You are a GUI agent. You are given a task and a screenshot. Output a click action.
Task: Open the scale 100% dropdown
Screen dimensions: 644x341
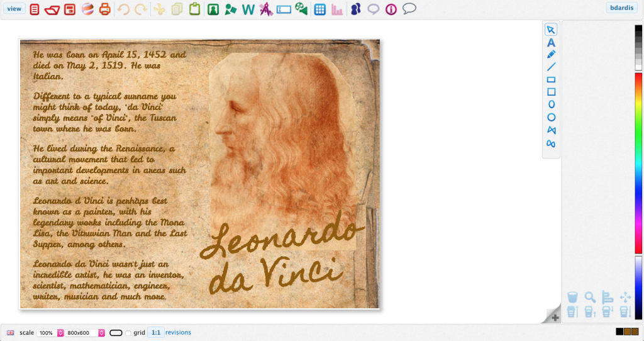tap(50, 333)
